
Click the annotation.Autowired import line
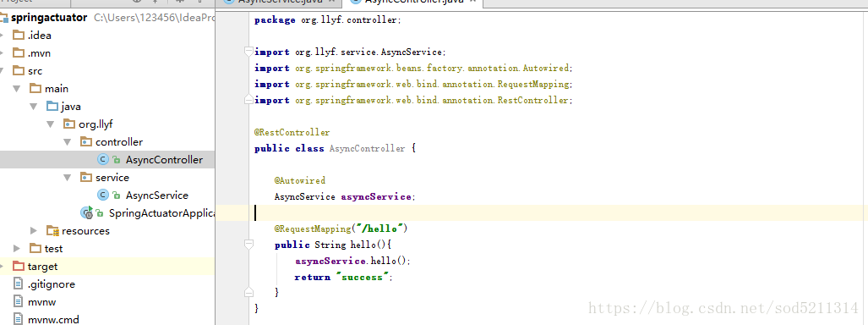(413, 69)
